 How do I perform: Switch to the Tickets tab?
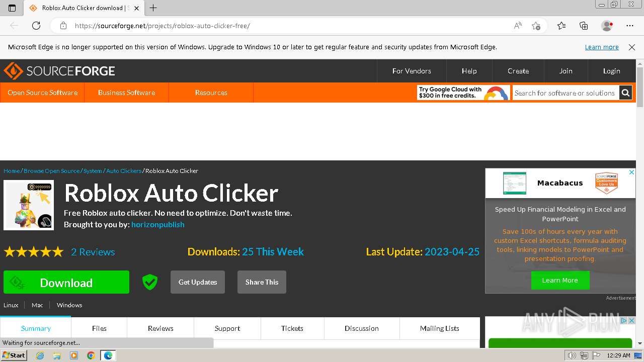(x=292, y=328)
